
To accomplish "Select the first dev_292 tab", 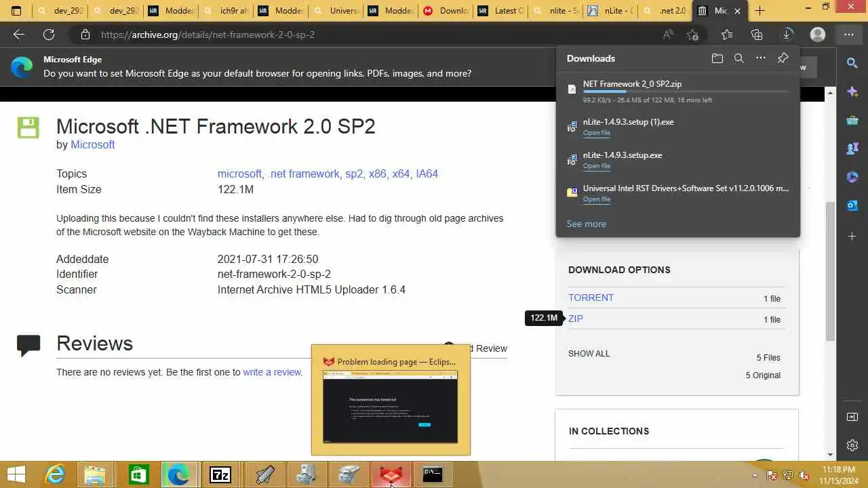I will [x=61, y=11].
